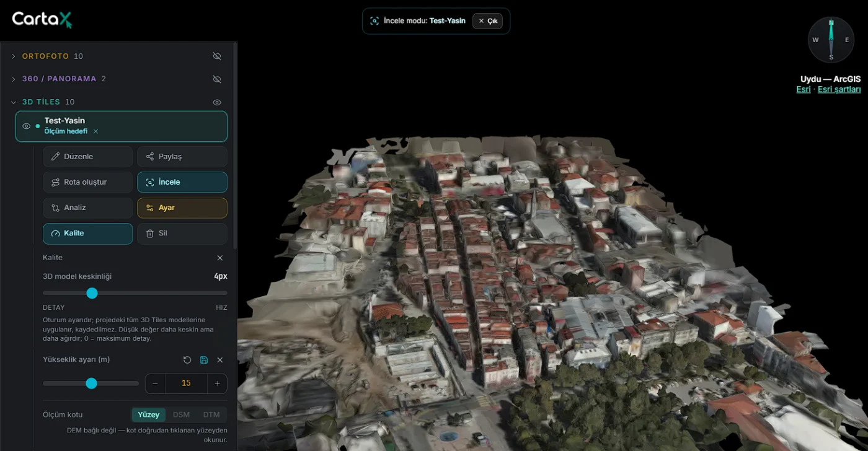Screen dimensions: 868x451
Task: Close the Kalite panel
Action: [219, 258]
